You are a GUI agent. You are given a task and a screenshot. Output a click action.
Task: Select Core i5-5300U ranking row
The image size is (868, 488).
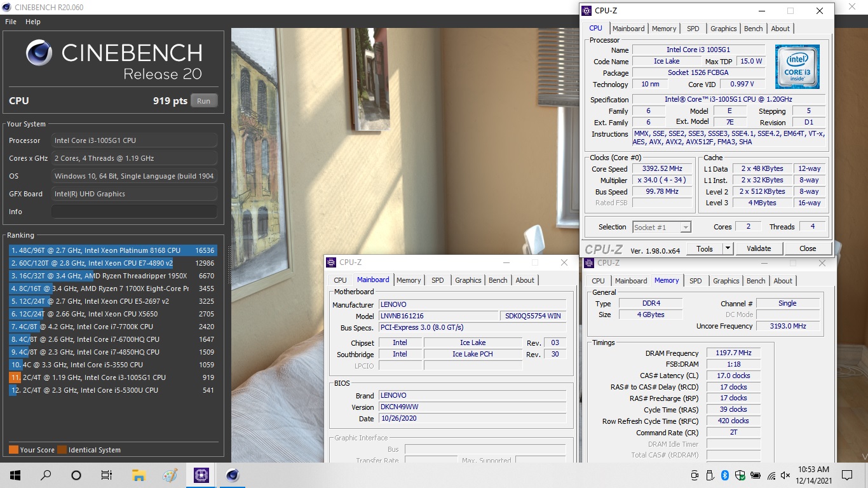pos(113,390)
